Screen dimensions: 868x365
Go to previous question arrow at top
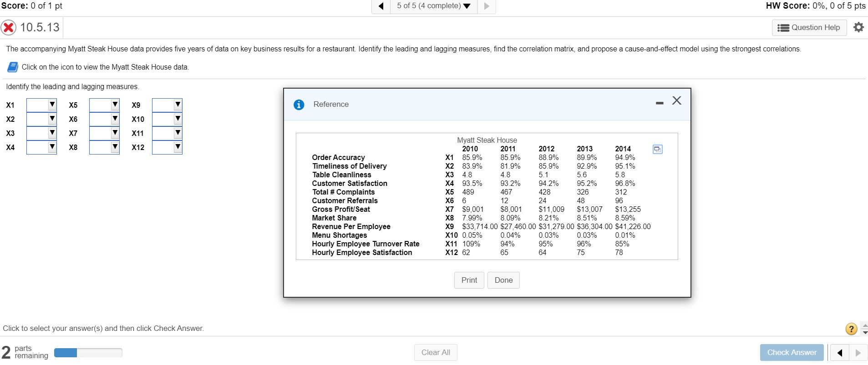[381, 6]
